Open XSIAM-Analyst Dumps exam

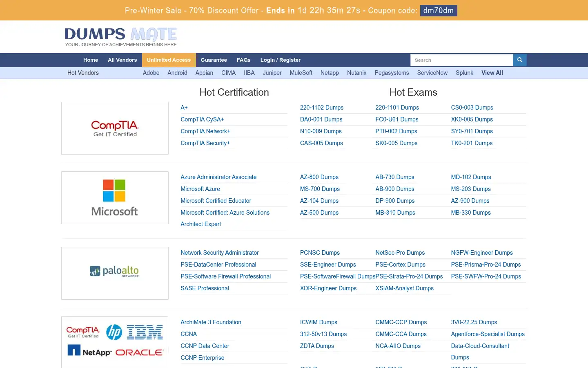(405, 288)
